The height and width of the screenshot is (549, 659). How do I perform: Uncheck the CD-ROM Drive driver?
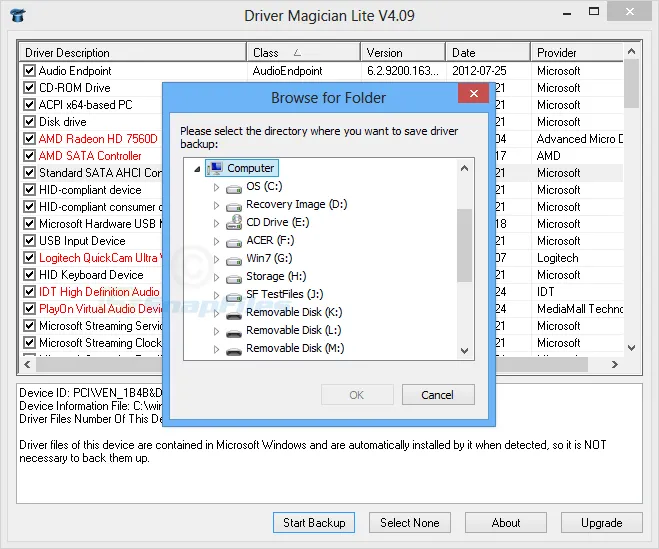[29, 87]
